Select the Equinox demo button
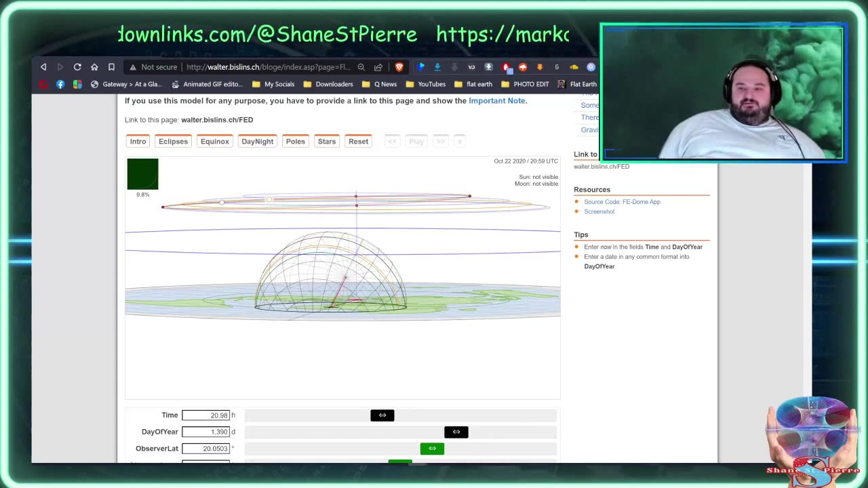This screenshot has height=488, width=868. [x=214, y=142]
